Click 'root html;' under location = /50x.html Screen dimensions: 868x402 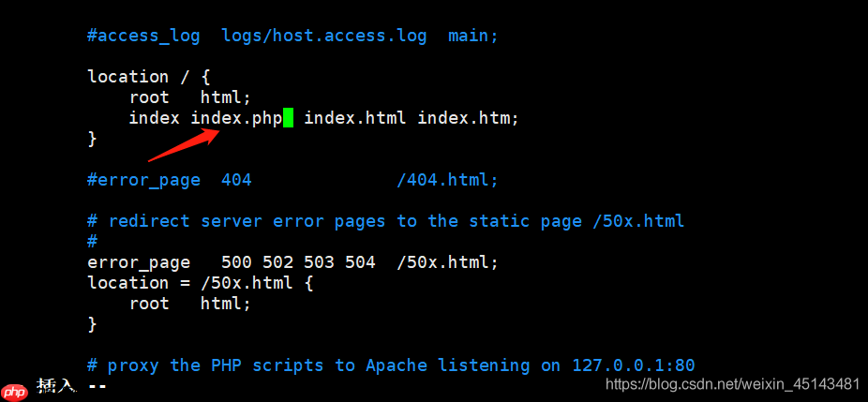190,304
